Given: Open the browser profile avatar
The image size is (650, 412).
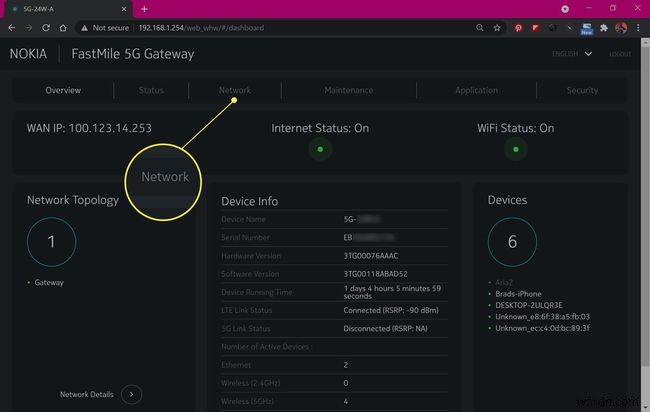Looking at the screenshot, I should click(x=621, y=28).
